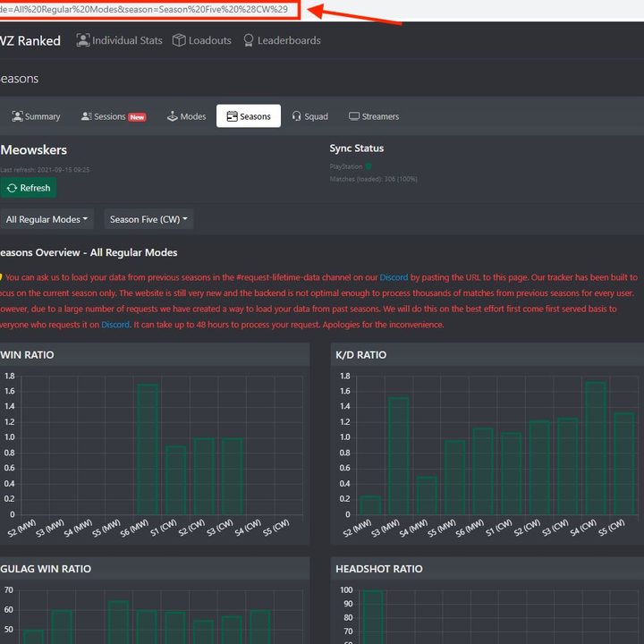
Task: Click the S2 (MW) bar in K/D Ratio chart
Action: pos(370,505)
